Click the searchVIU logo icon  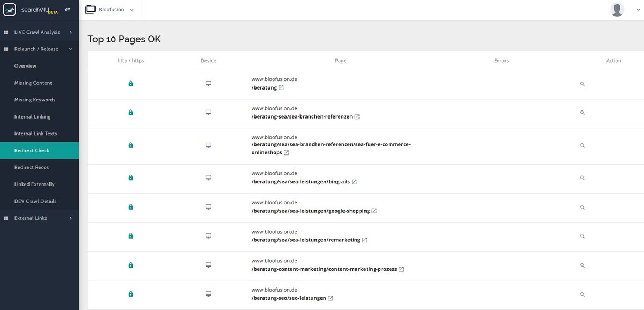click(10, 10)
